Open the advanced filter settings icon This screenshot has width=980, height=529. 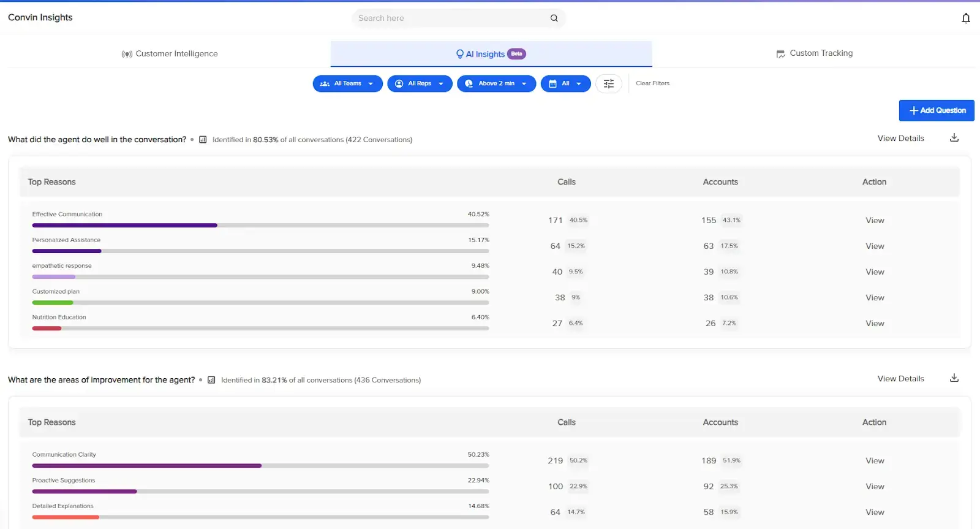click(x=609, y=83)
